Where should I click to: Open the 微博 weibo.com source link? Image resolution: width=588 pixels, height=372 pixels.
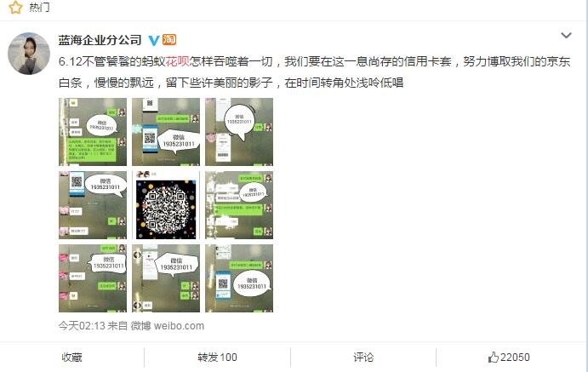pos(168,326)
